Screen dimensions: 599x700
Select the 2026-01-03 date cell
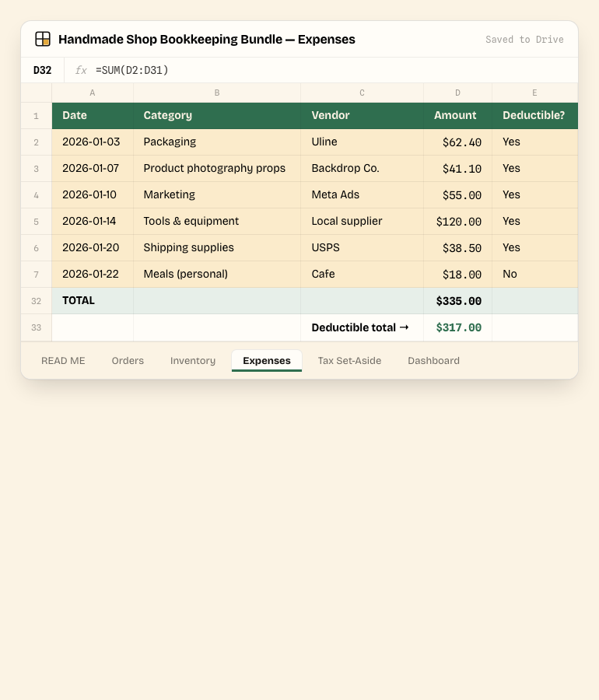point(93,142)
